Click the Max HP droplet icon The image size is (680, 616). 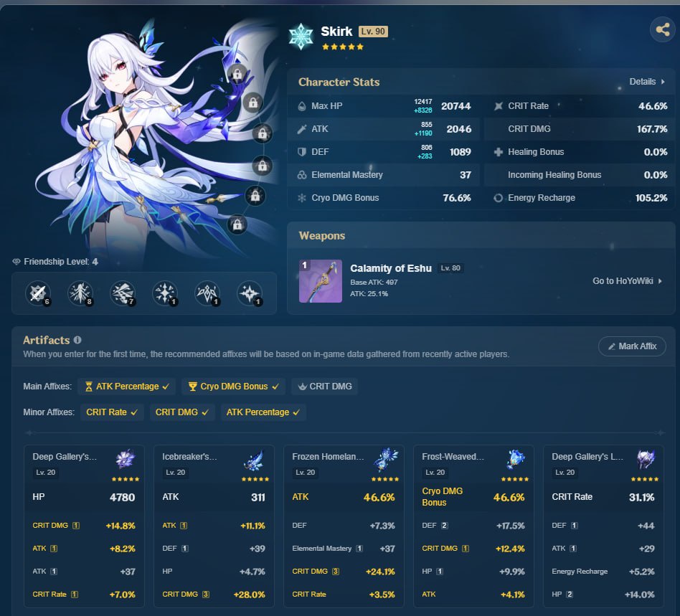tap(302, 106)
